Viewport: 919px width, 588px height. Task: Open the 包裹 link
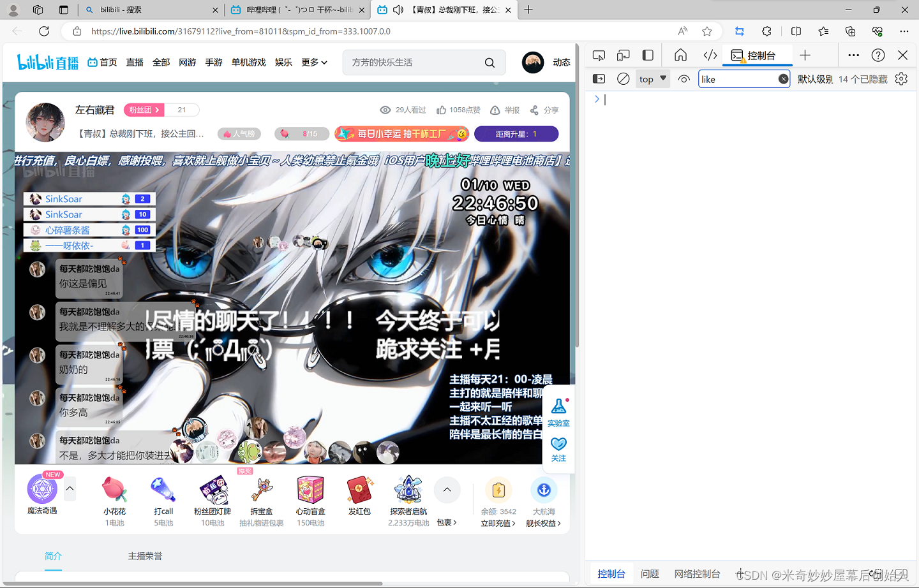[x=447, y=522]
